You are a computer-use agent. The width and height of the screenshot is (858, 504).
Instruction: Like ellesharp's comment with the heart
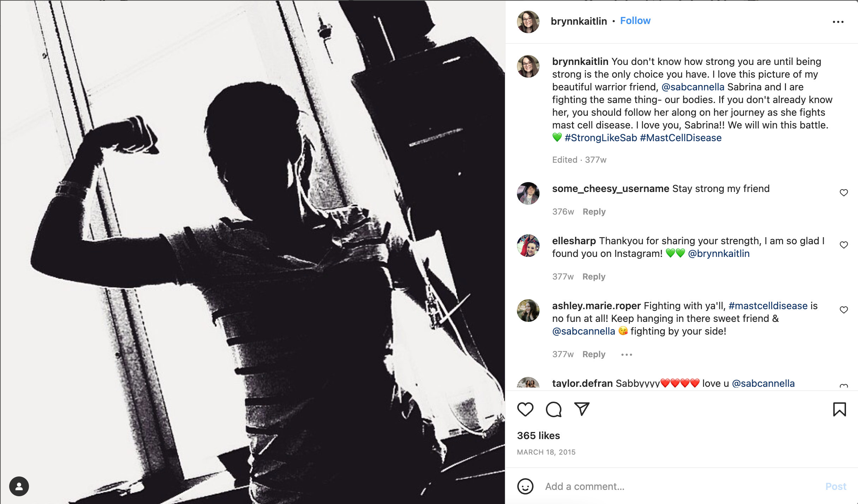(844, 245)
